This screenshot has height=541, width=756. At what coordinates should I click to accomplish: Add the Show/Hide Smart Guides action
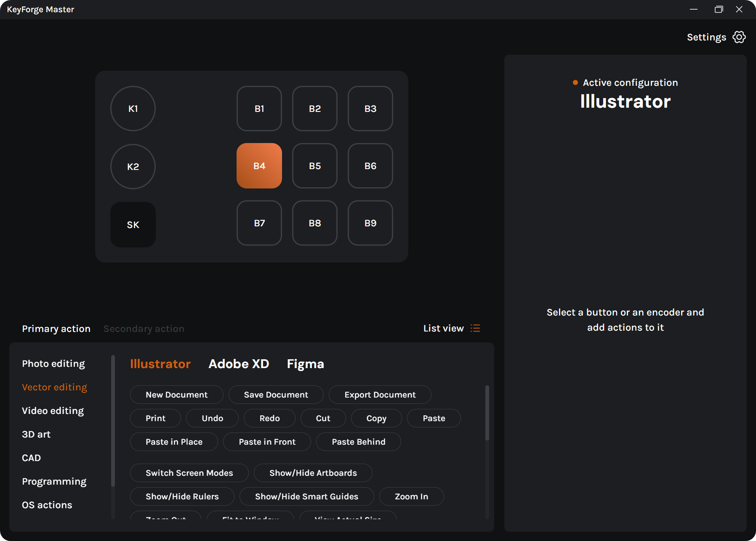pyautogui.click(x=307, y=496)
